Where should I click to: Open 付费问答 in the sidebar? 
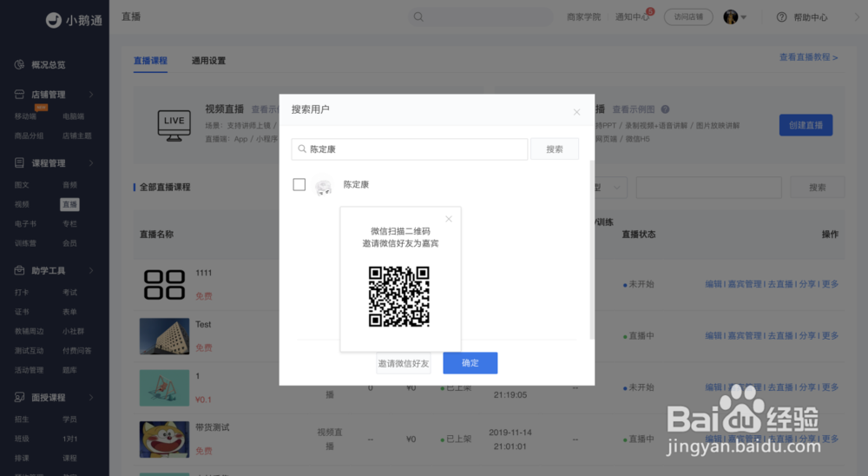tap(77, 351)
